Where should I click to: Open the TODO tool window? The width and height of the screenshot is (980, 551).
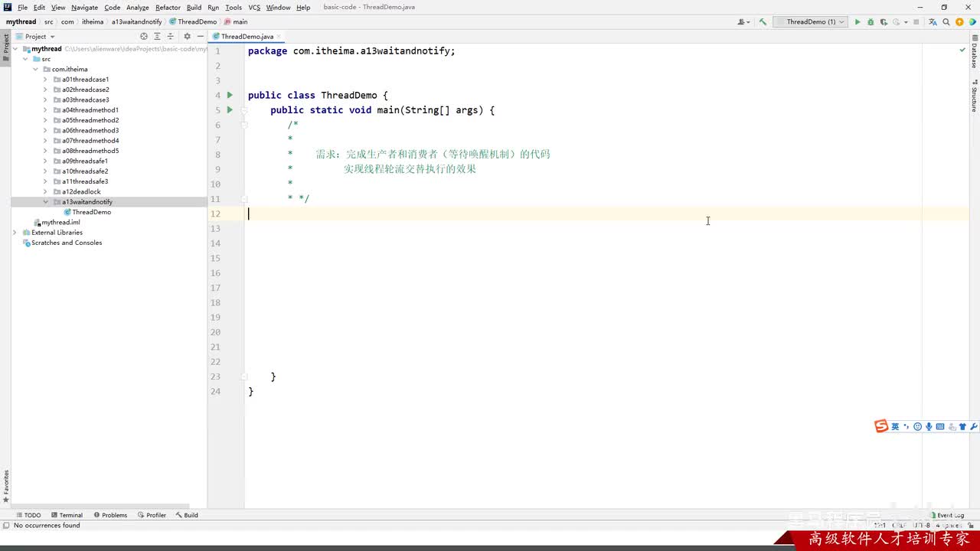[x=28, y=515]
